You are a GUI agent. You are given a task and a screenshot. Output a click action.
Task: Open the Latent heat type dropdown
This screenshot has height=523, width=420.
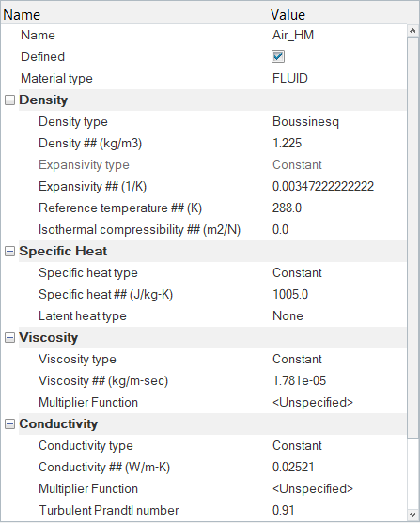coord(338,315)
